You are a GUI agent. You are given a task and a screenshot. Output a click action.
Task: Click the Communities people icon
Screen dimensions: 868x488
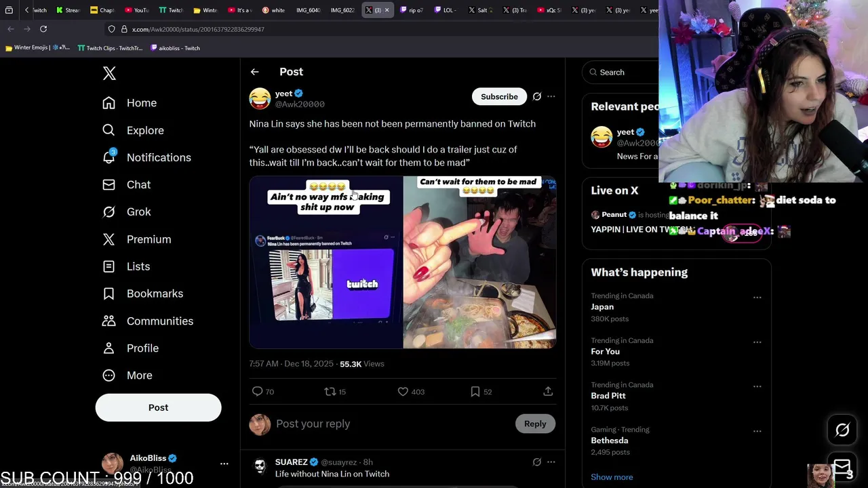(x=108, y=321)
